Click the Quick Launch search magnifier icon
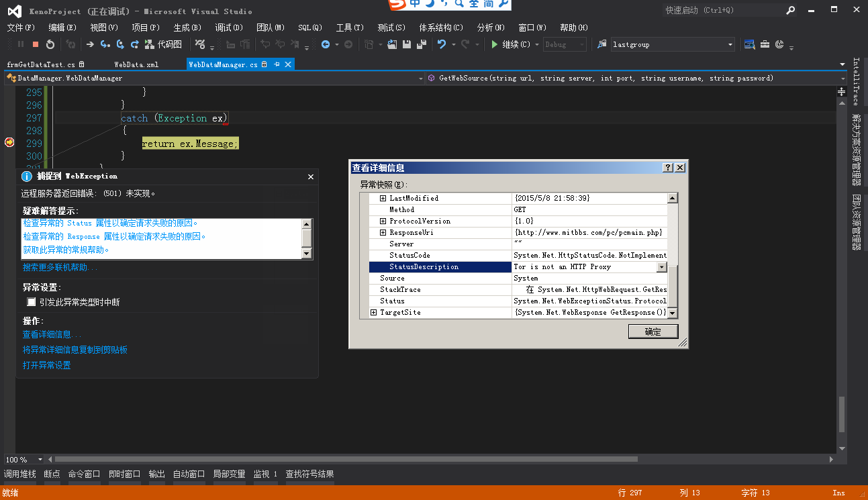 (791, 10)
